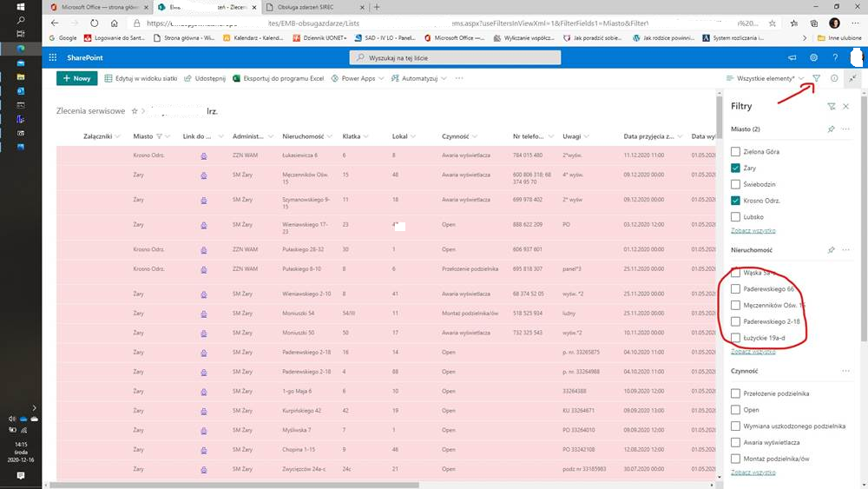
Task: Open the filter pane funnel icon
Action: tap(816, 78)
